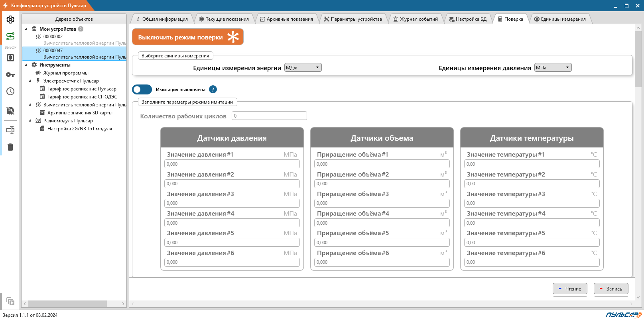Click the gear icon next to Инструменты
644x320 pixels.
click(x=34, y=65)
